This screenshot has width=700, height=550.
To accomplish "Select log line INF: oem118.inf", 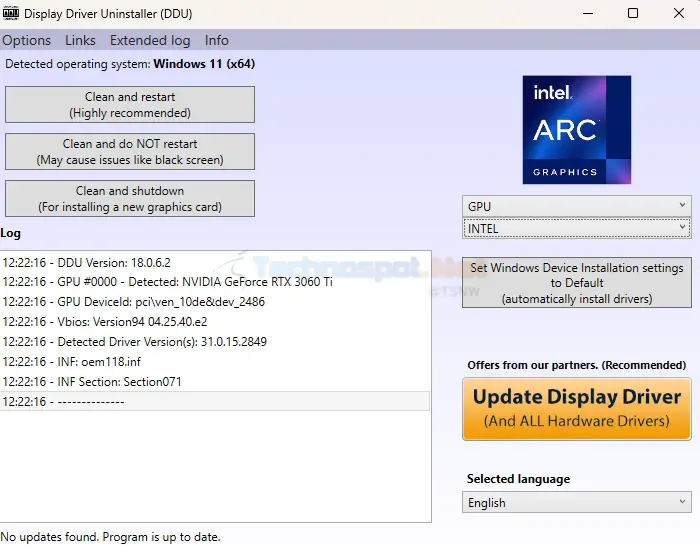I will tap(215, 362).
